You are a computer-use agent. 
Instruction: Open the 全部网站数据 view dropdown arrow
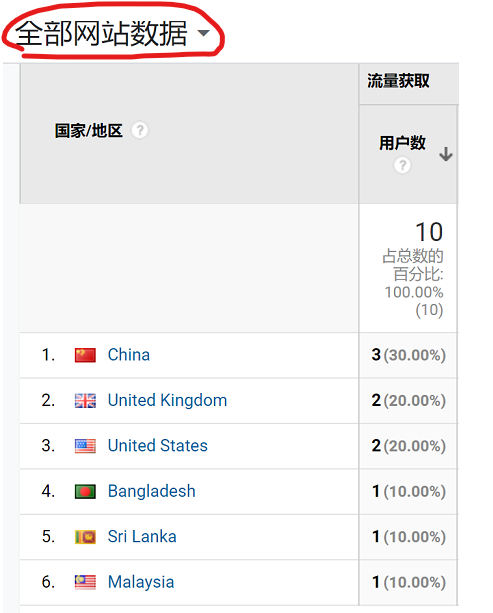point(204,33)
